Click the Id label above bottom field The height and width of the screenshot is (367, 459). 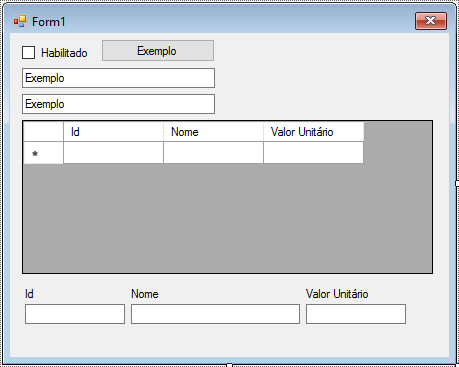click(x=29, y=294)
